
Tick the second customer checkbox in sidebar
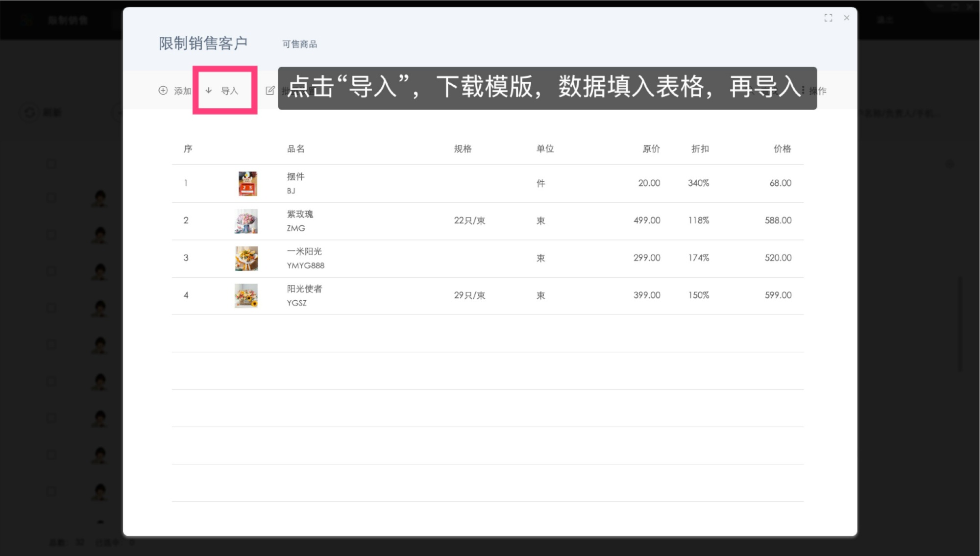tap(51, 234)
